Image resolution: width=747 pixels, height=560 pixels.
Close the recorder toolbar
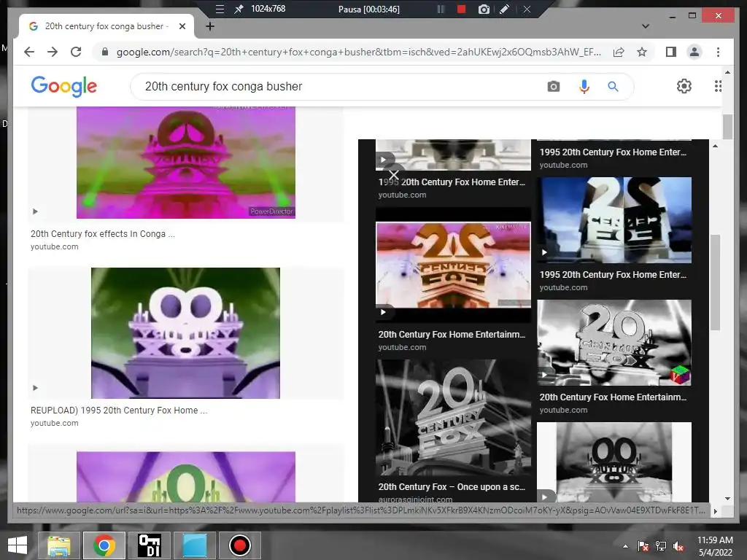527,9
